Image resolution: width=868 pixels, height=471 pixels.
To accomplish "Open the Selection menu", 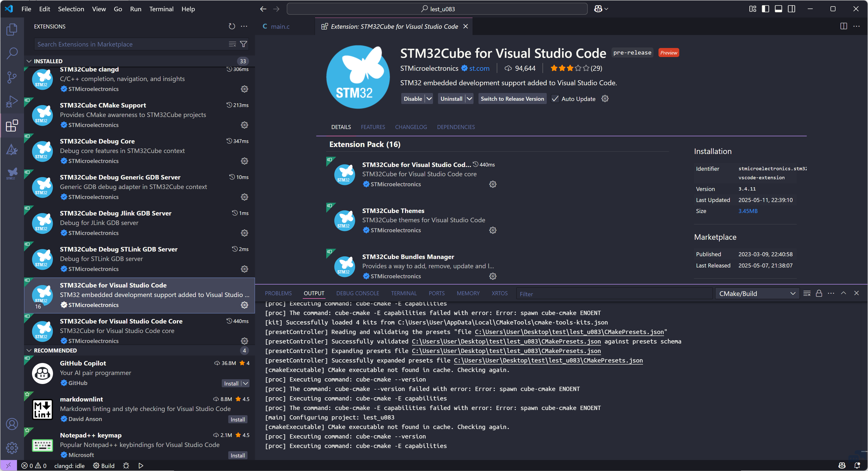I will [x=71, y=9].
